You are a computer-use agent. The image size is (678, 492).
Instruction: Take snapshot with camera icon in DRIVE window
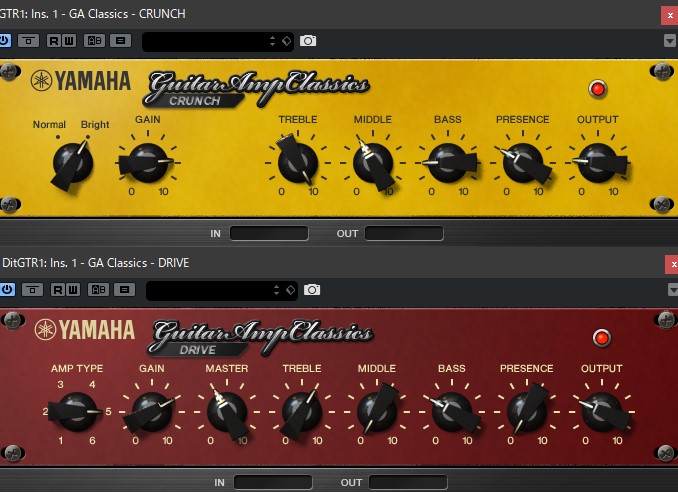point(312,290)
